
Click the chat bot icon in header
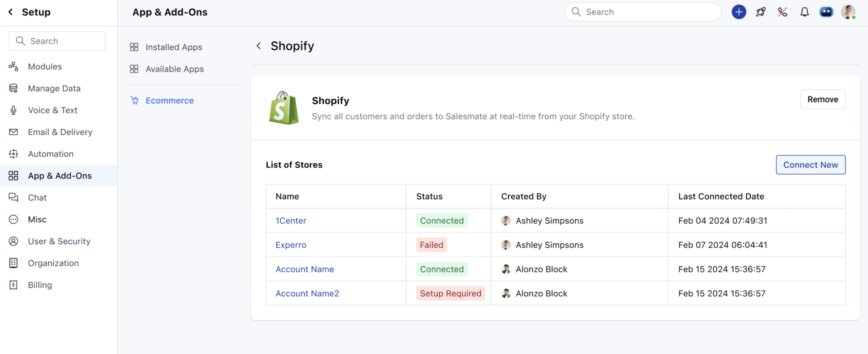(826, 12)
